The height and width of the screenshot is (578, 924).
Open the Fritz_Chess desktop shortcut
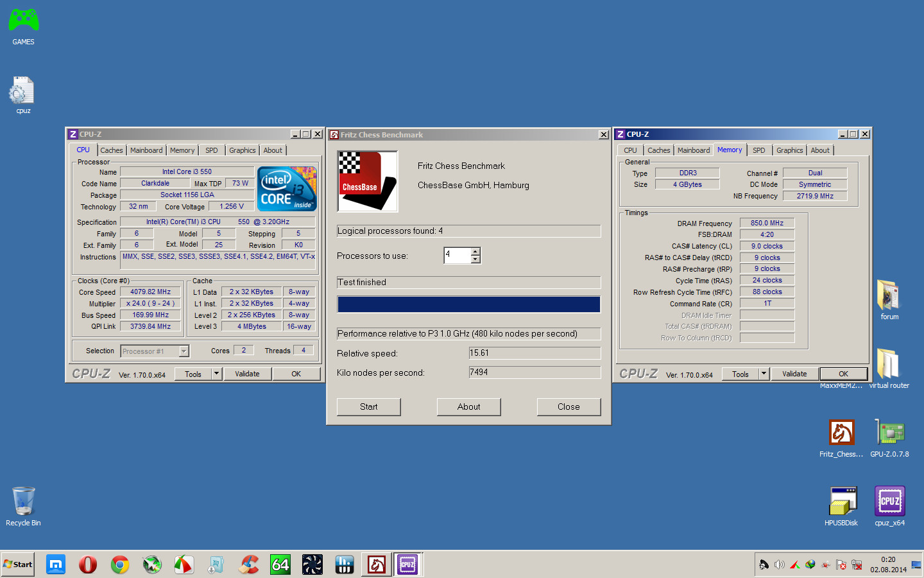click(x=841, y=434)
